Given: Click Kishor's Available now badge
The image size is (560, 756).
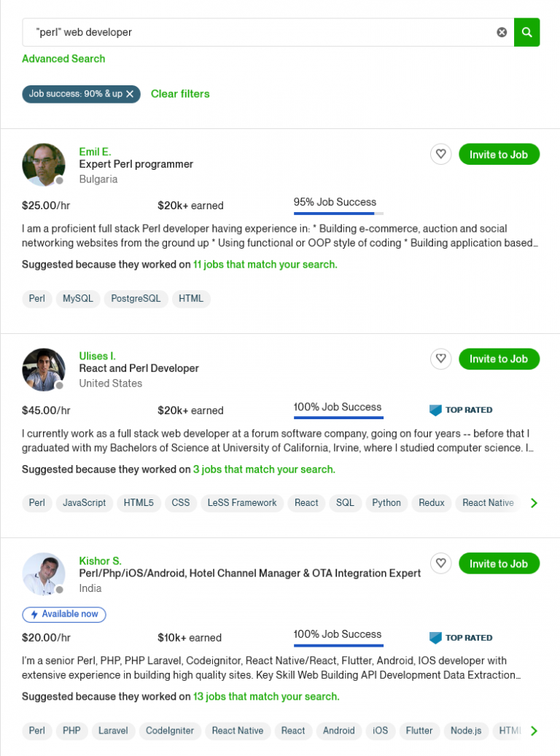Looking at the screenshot, I should (x=64, y=615).
